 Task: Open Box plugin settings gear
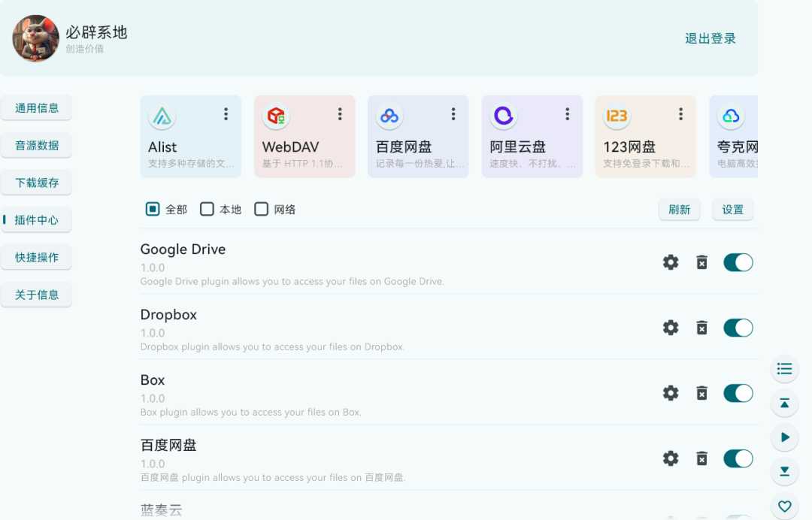671,393
